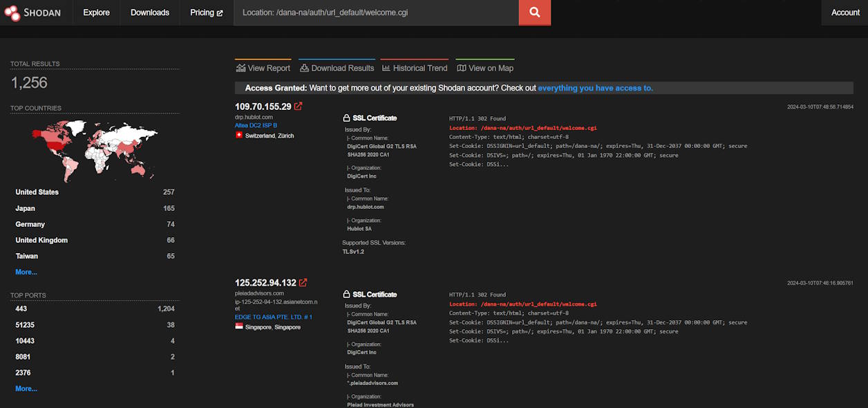
Task: Switch to the Downloads section
Action: 149,12
